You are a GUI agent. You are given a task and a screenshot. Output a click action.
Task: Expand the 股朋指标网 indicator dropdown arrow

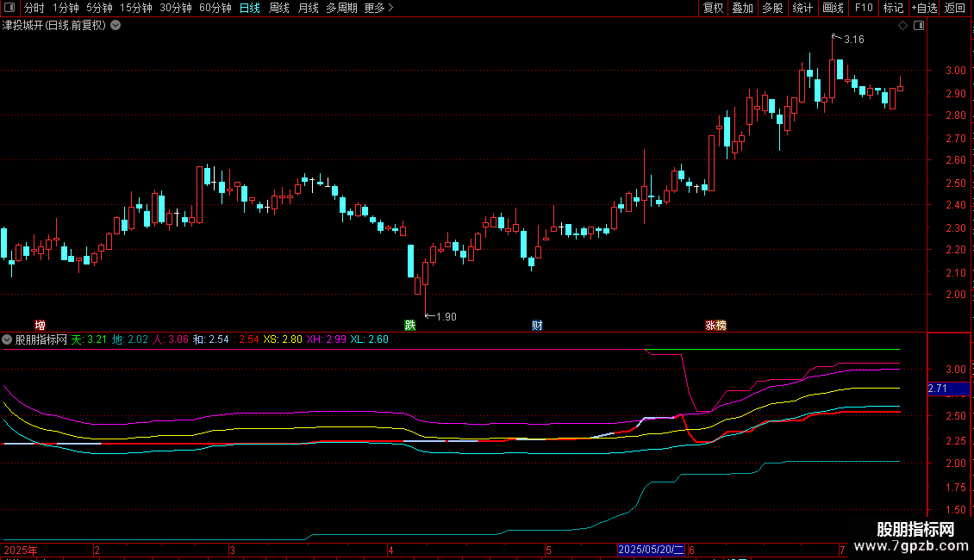pos(8,339)
